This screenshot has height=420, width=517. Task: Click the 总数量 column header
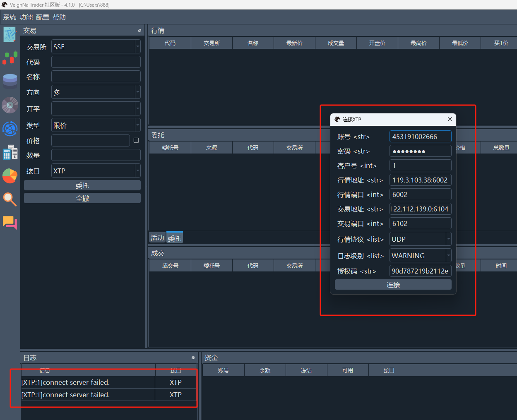(499, 148)
